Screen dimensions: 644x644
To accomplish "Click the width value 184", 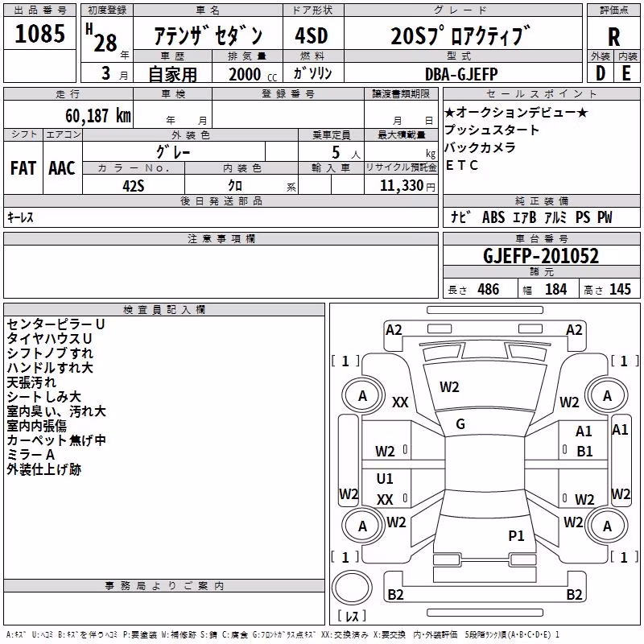I will click(555, 290).
